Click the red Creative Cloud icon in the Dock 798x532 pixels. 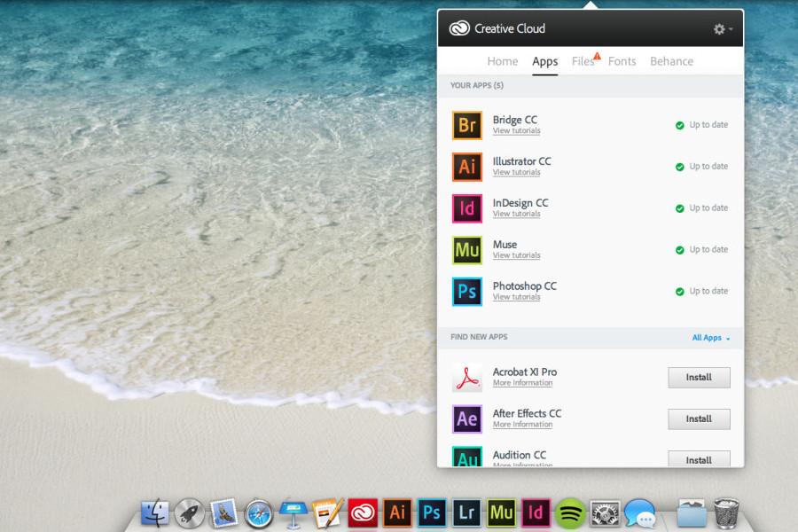coord(363,512)
